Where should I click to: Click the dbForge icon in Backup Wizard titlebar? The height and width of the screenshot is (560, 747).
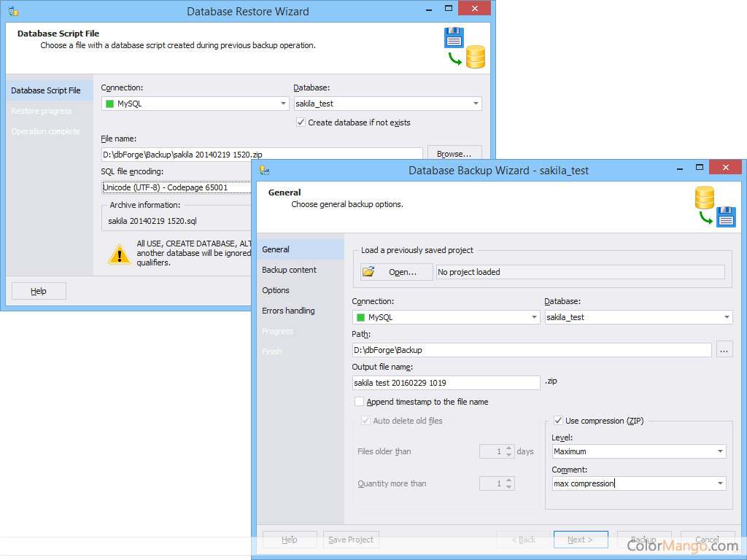(x=265, y=169)
